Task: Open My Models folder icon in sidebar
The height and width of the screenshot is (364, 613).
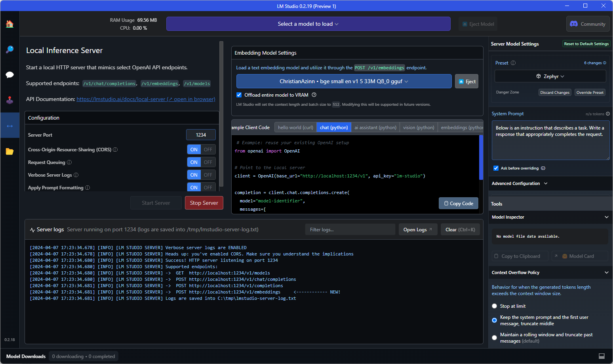Action: point(10,151)
